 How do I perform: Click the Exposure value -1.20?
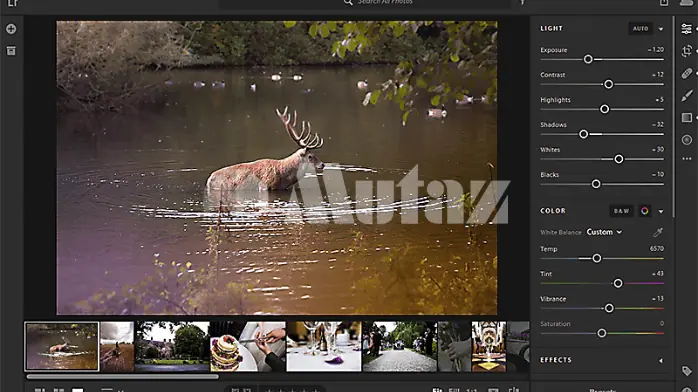(655, 50)
